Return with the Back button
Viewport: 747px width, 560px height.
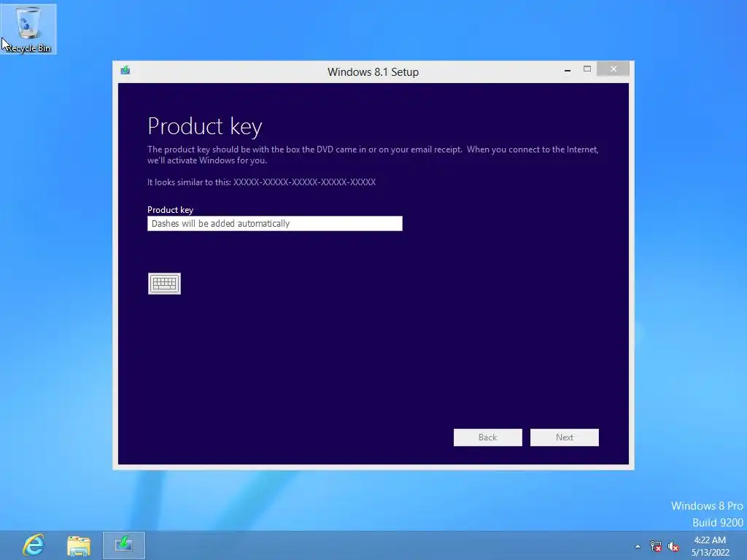(488, 437)
